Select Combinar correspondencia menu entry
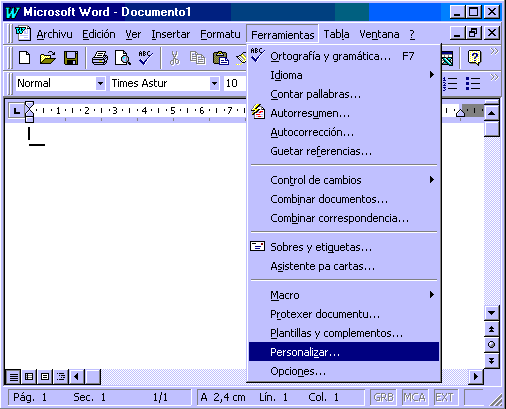 (x=344, y=218)
